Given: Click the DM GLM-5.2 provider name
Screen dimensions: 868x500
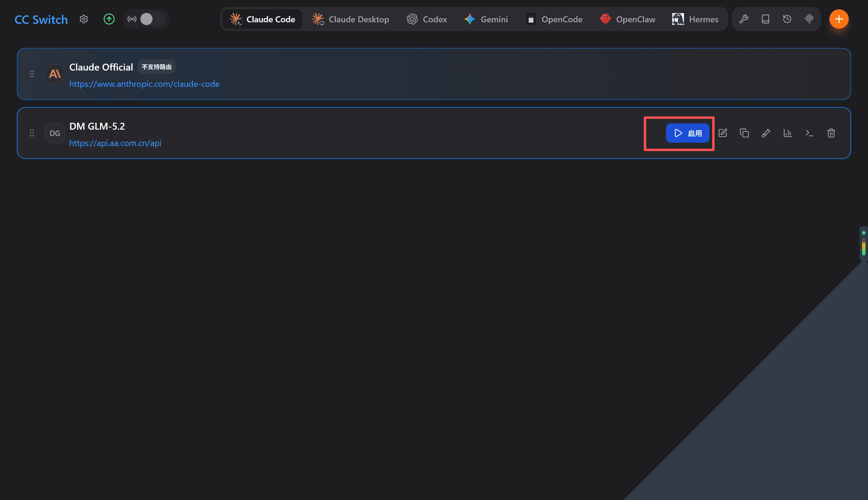Looking at the screenshot, I should (x=97, y=126).
